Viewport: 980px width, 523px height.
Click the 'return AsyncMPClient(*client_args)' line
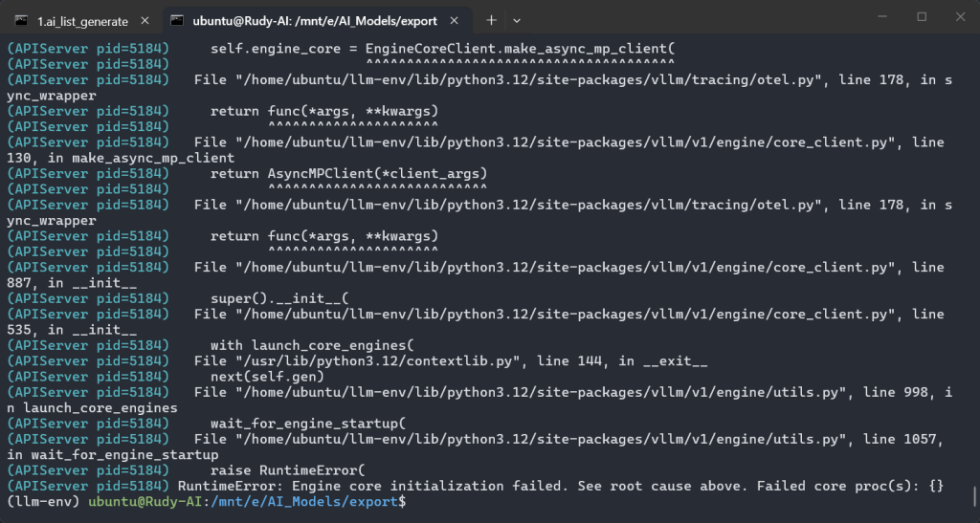click(349, 173)
